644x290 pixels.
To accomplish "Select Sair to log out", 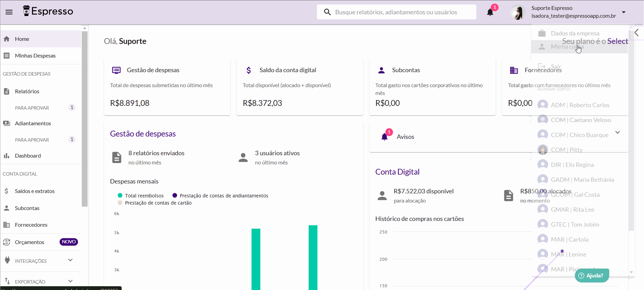I will tap(579, 66).
